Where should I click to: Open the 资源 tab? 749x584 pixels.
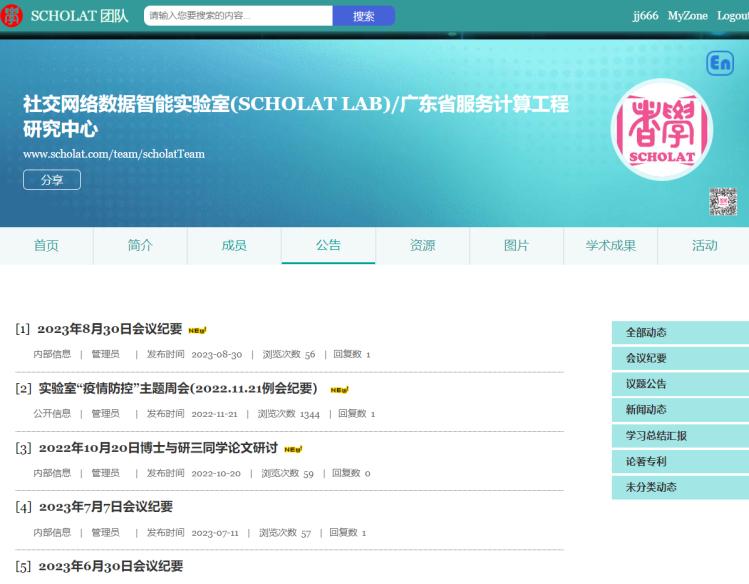click(422, 246)
